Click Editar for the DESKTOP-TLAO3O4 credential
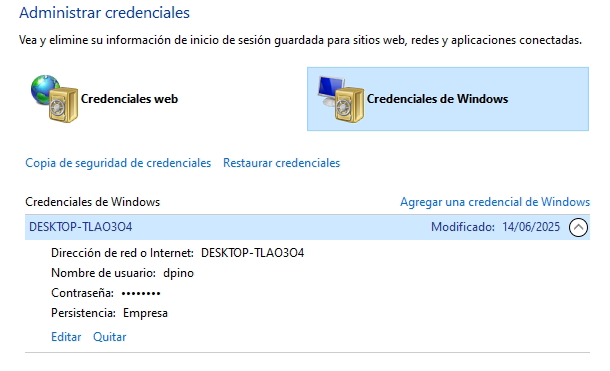This screenshot has height=371, width=610. pyautogui.click(x=66, y=337)
